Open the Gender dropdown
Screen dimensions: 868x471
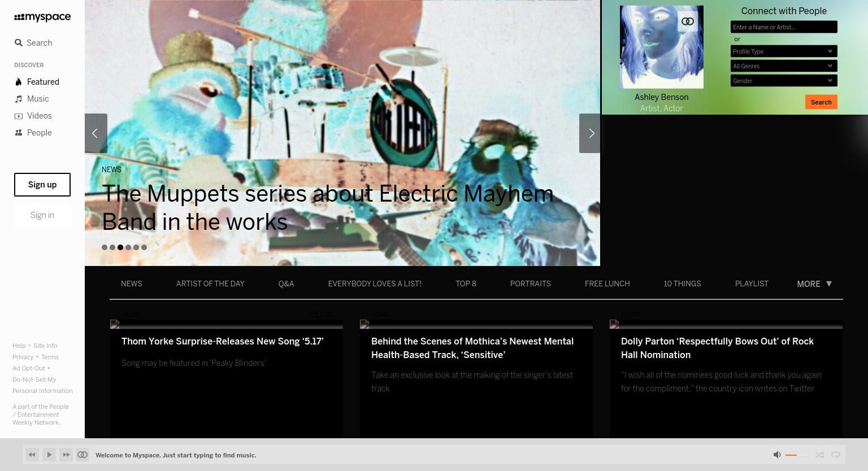(784, 81)
